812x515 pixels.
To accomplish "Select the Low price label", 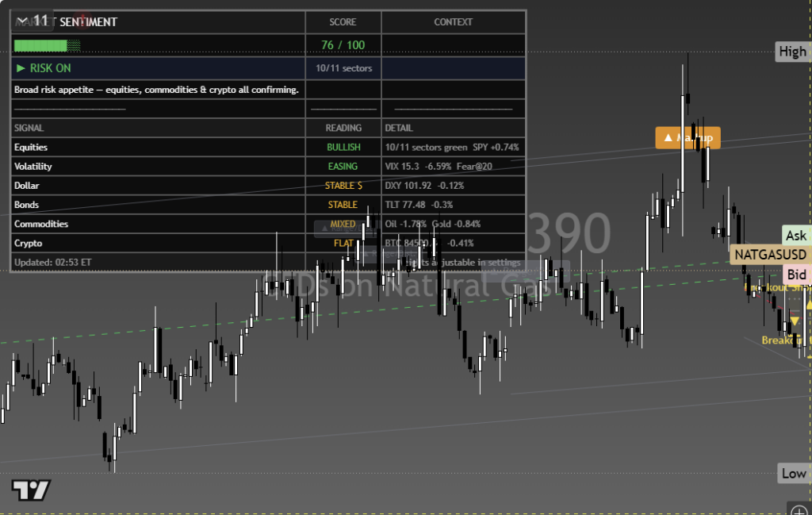I will 793,474.
